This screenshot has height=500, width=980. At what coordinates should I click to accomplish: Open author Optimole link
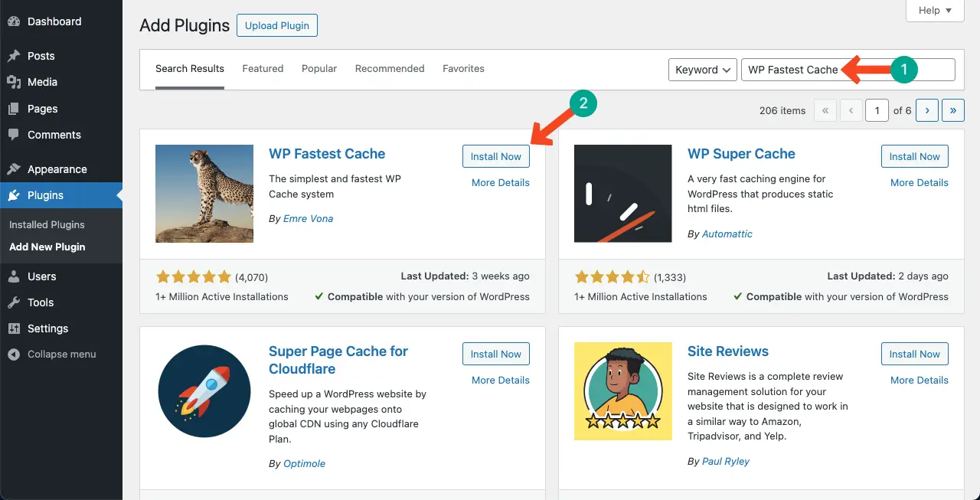(305, 464)
